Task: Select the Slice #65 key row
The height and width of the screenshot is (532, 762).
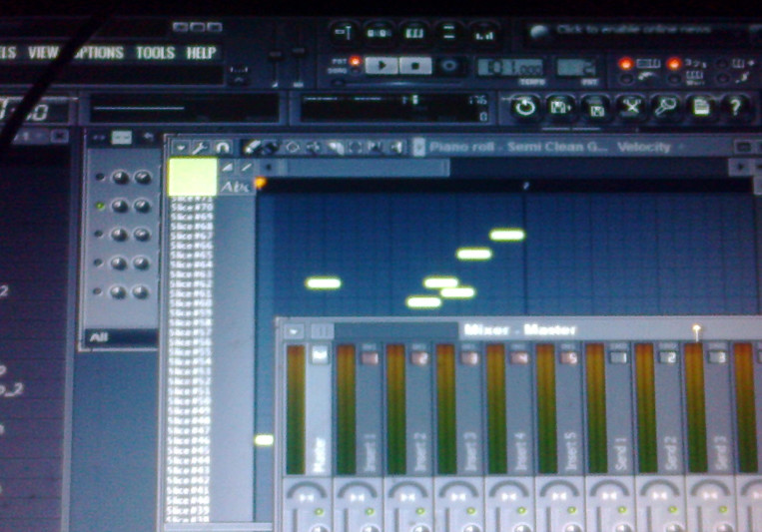Action: [x=192, y=256]
